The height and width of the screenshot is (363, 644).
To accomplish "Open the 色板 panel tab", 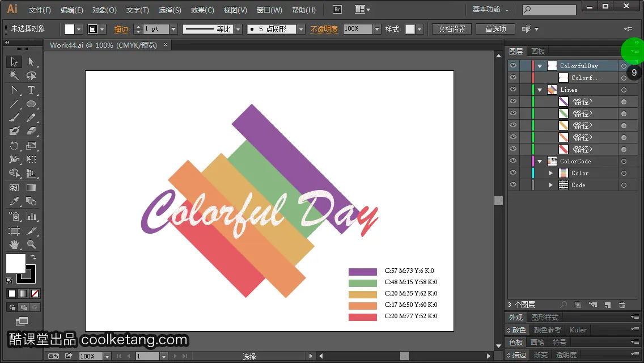I will (x=516, y=342).
